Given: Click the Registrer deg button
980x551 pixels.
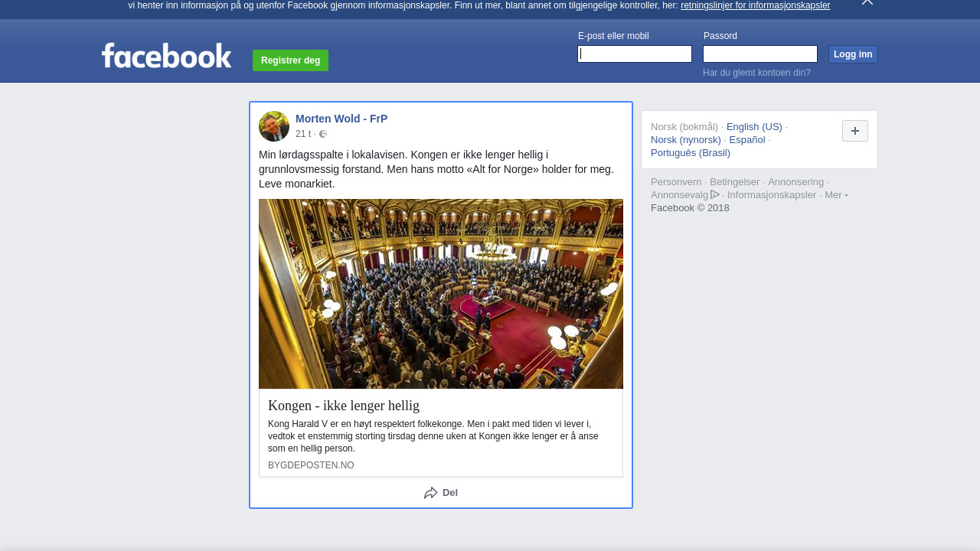Looking at the screenshot, I should point(290,60).
